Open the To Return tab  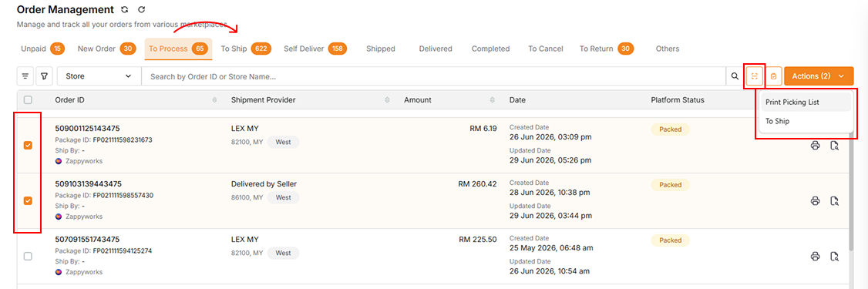click(606, 49)
